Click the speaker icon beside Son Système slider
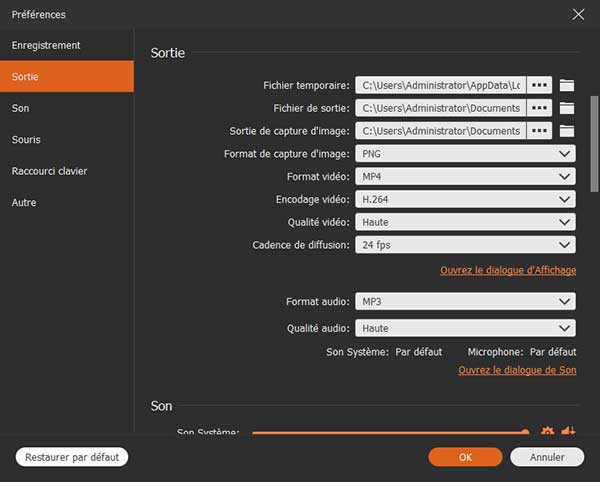 568,432
